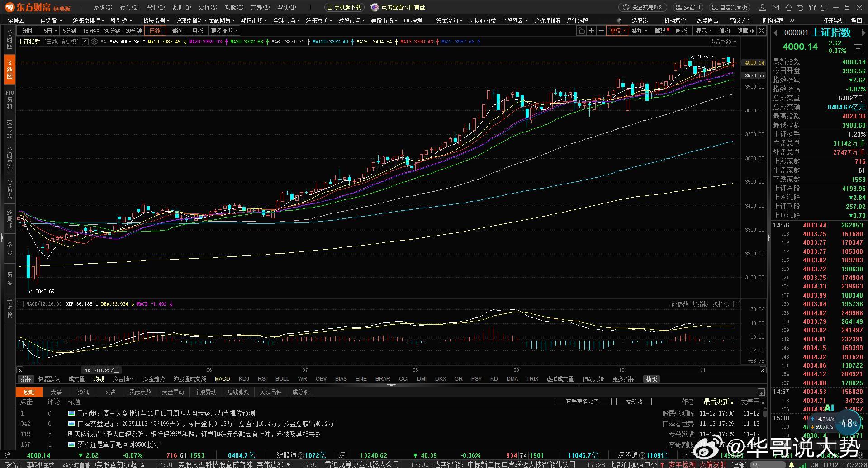Image resolution: width=868 pixels, height=468 pixels.
Task: Toggle 筹码 chip distribution display
Action: point(660,31)
